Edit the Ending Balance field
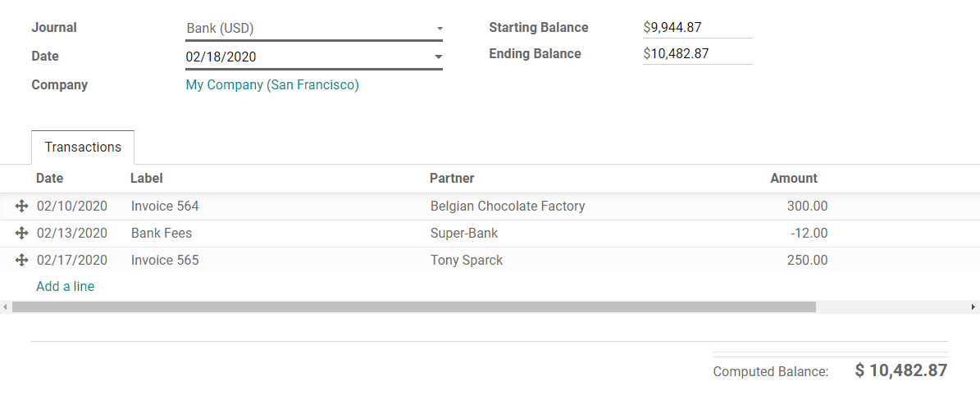The width and height of the screenshot is (980, 395). [697, 54]
